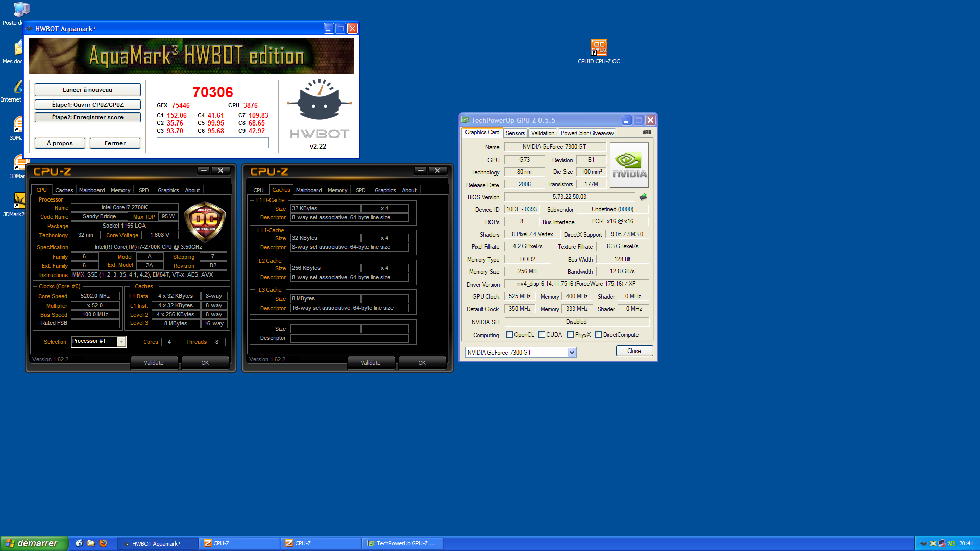Launch Firefox from quick launch bar
This screenshot has height=551, width=980.
tap(103, 543)
